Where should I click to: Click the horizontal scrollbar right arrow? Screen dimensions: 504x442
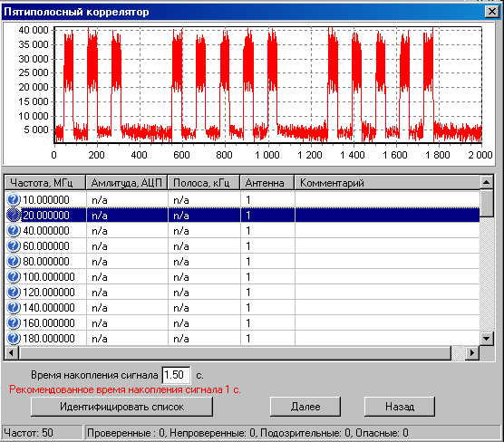pos(472,352)
